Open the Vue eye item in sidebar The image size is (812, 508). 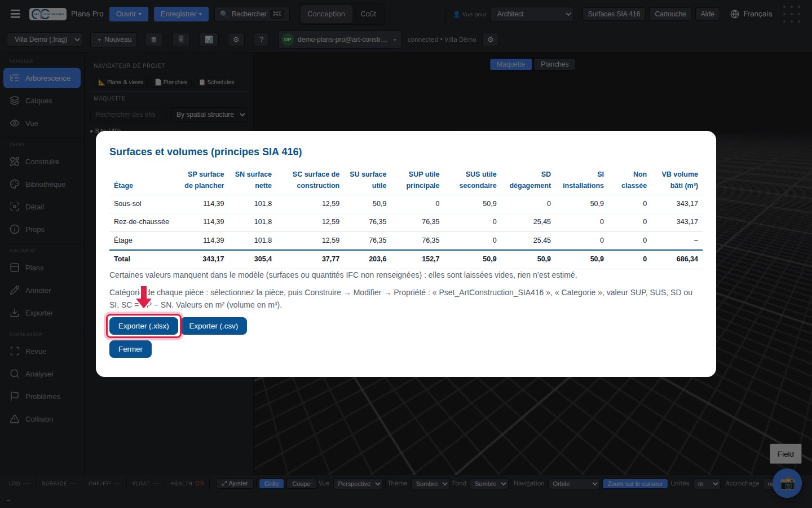42,123
